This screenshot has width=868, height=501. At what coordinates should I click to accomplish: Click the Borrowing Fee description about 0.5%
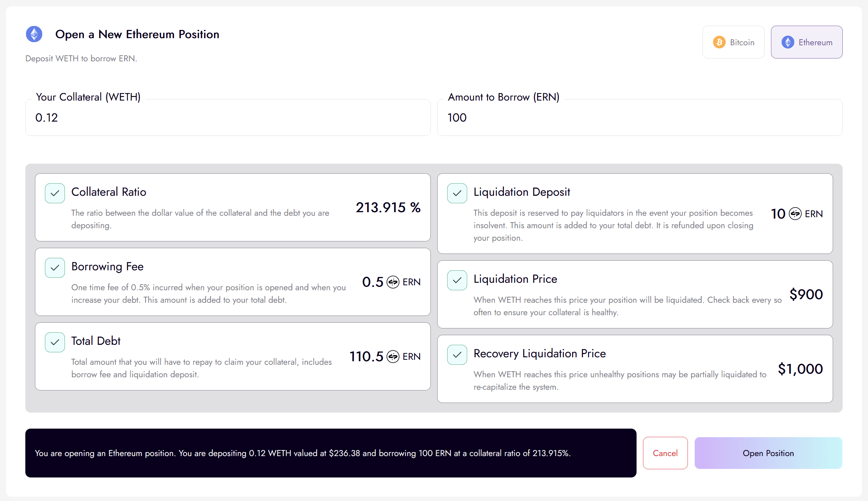(209, 294)
